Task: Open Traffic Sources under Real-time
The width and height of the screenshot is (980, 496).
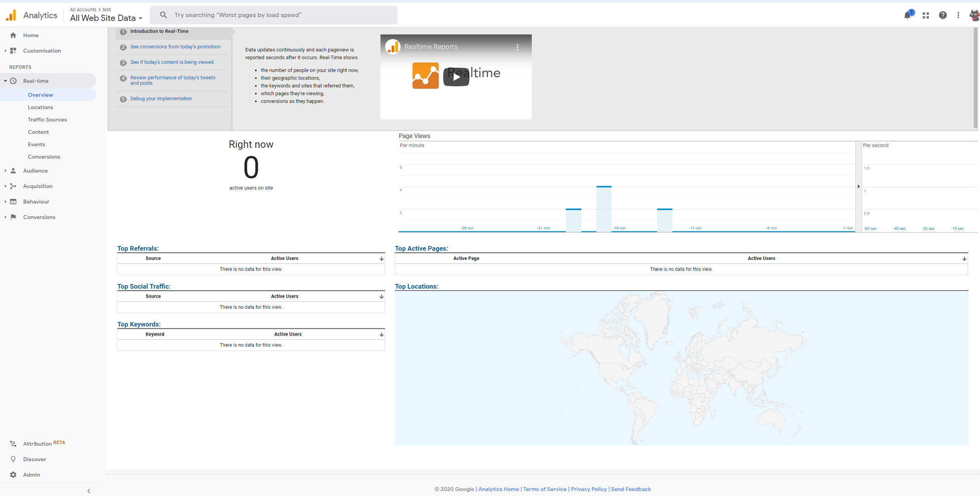Action: [47, 120]
